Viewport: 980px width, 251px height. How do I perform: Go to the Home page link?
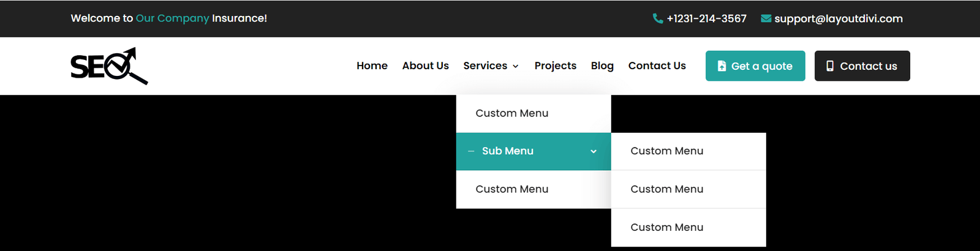[x=372, y=66]
